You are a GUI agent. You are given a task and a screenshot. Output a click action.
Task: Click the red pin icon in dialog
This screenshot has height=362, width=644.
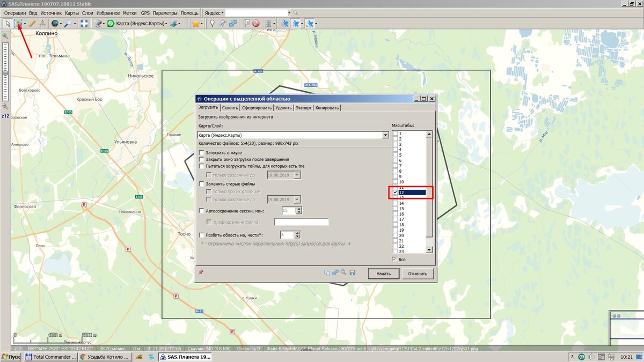[x=201, y=272]
